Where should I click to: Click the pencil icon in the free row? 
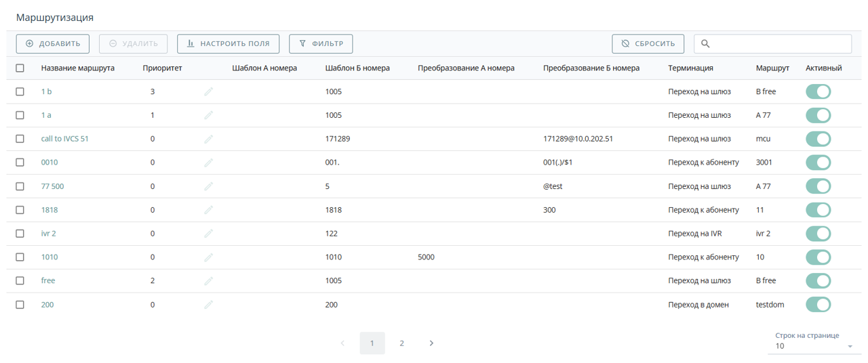point(208,280)
